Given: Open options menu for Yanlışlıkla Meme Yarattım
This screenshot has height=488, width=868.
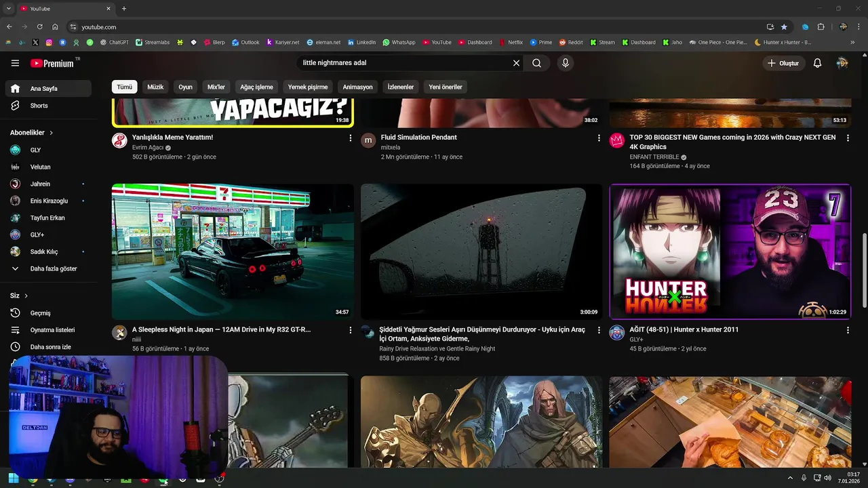Looking at the screenshot, I should click(x=350, y=138).
